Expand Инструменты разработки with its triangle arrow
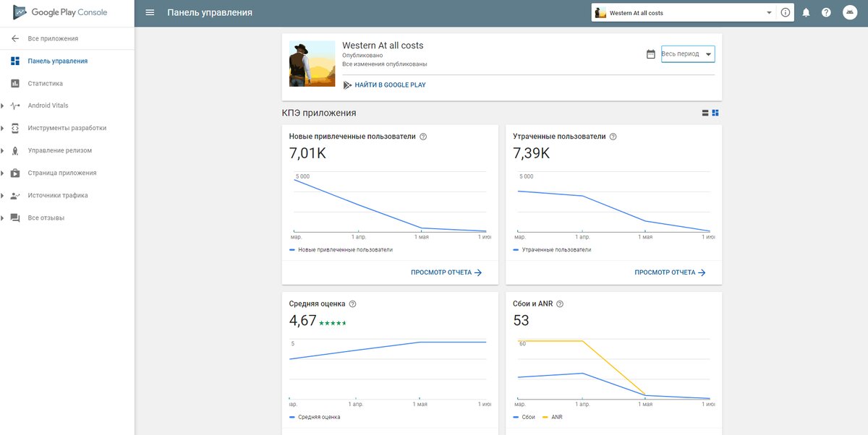 click(3, 128)
